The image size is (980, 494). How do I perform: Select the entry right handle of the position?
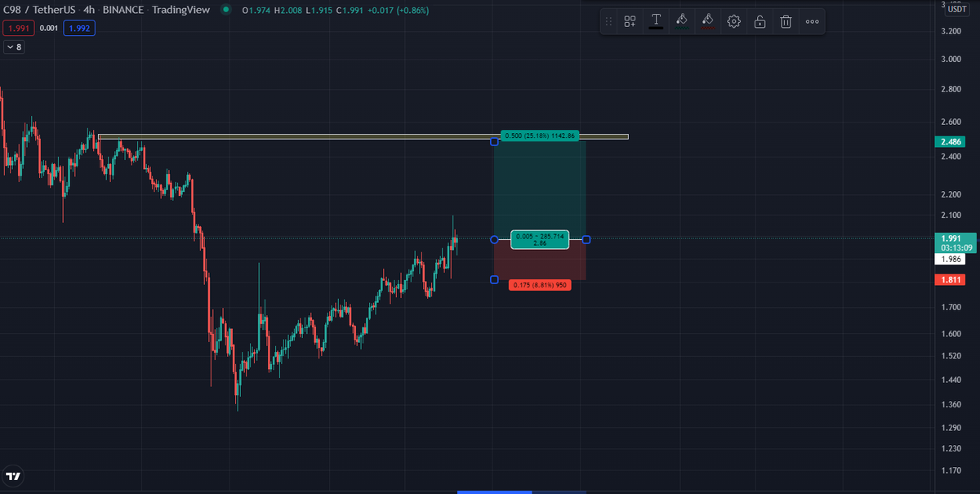click(x=586, y=239)
